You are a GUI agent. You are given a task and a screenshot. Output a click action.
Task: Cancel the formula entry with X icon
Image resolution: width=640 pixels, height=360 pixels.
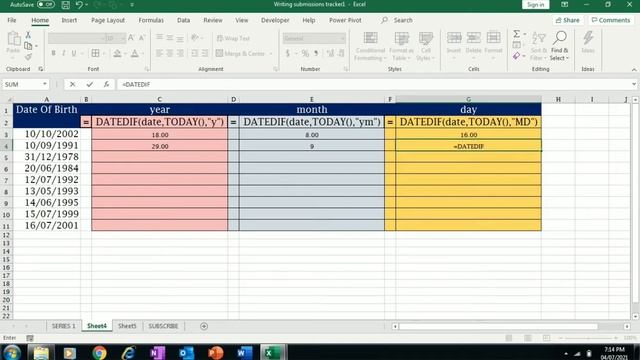point(72,84)
